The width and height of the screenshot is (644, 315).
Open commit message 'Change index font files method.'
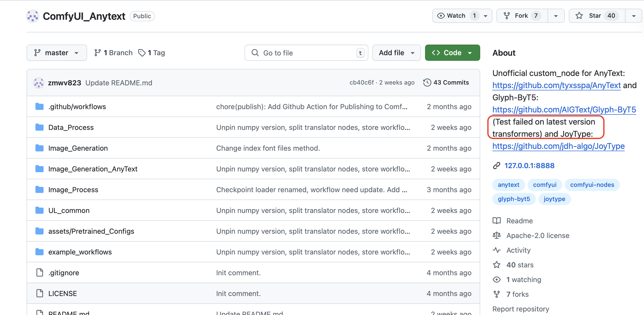268,148
